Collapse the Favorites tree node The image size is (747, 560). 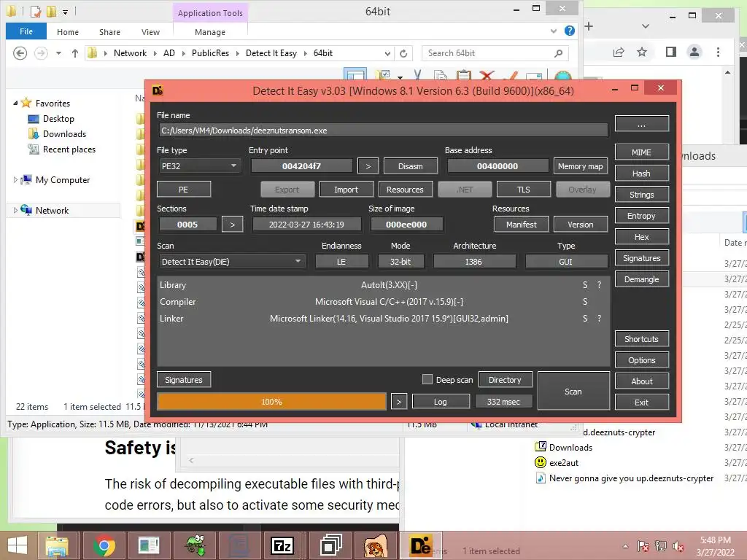(15, 103)
